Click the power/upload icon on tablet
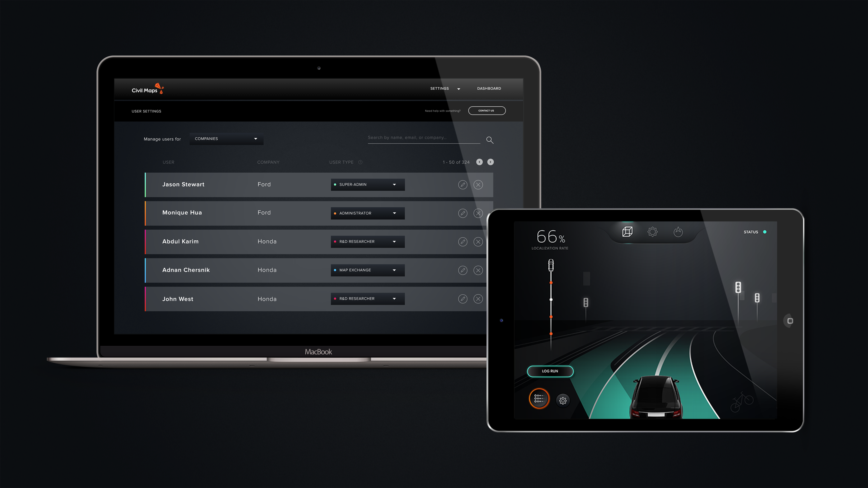The width and height of the screenshot is (868, 488). click(679, 232)
